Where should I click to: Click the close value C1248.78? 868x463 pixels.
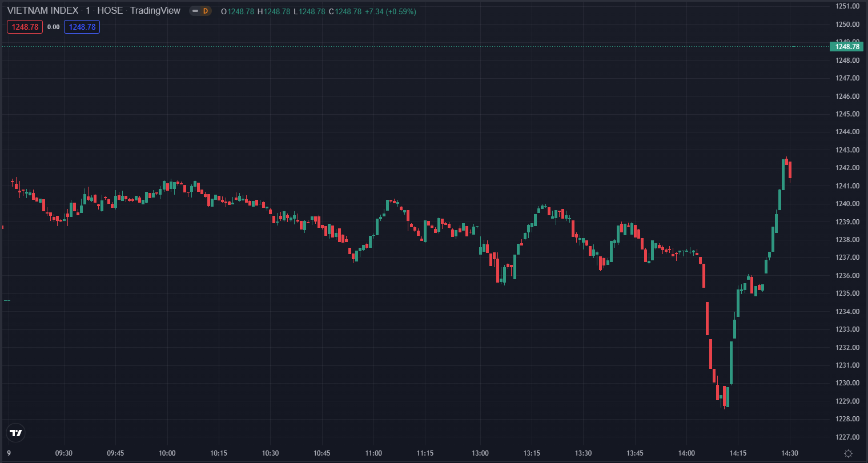(x=345, y=11)
